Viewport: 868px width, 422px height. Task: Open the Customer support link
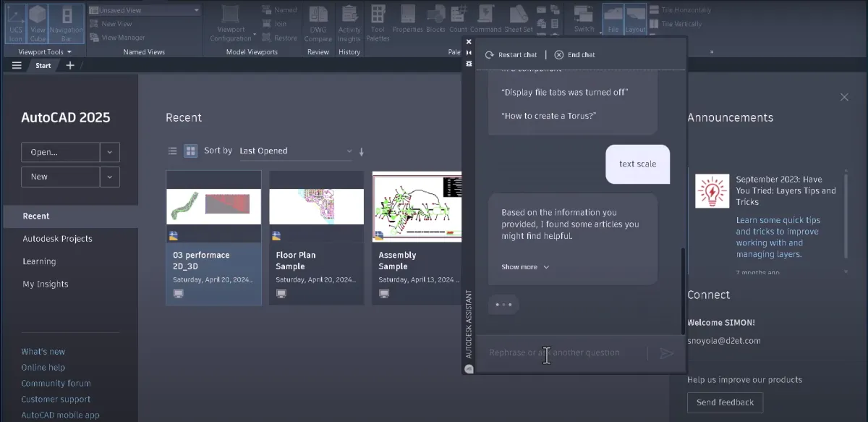coord(56,400)
